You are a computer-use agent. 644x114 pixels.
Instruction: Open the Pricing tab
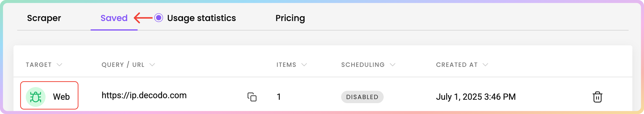click(x=290, y=18)
